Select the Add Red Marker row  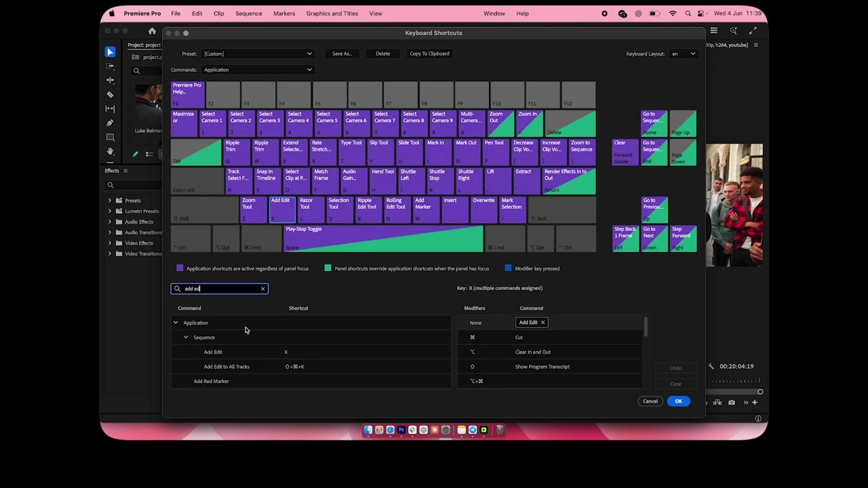coord(311,382)
